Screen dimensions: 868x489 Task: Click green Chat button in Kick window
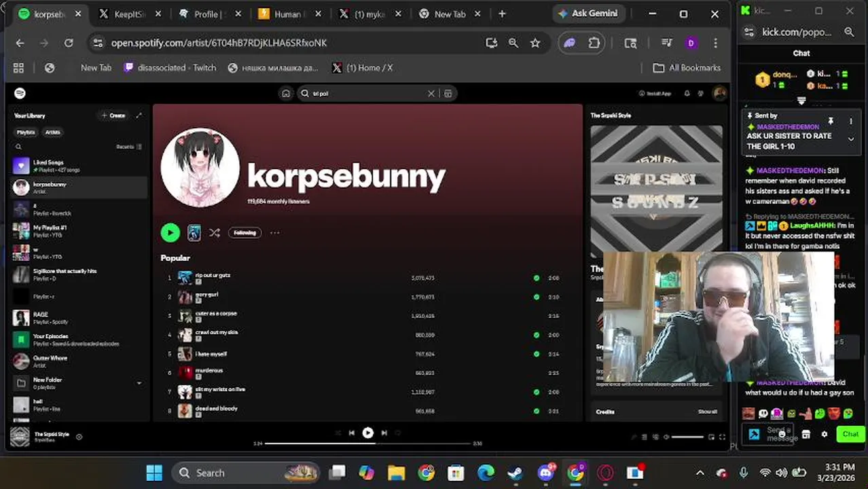[x=850, y=434]
